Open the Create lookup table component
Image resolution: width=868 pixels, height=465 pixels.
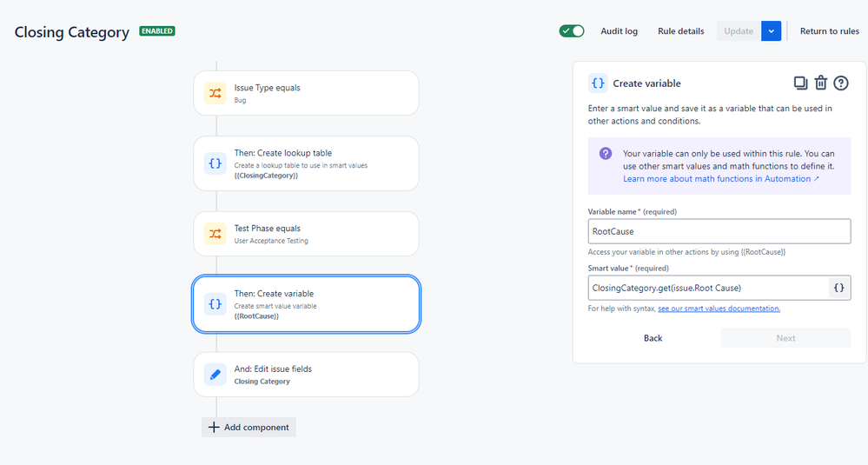[x=306, y=163]
